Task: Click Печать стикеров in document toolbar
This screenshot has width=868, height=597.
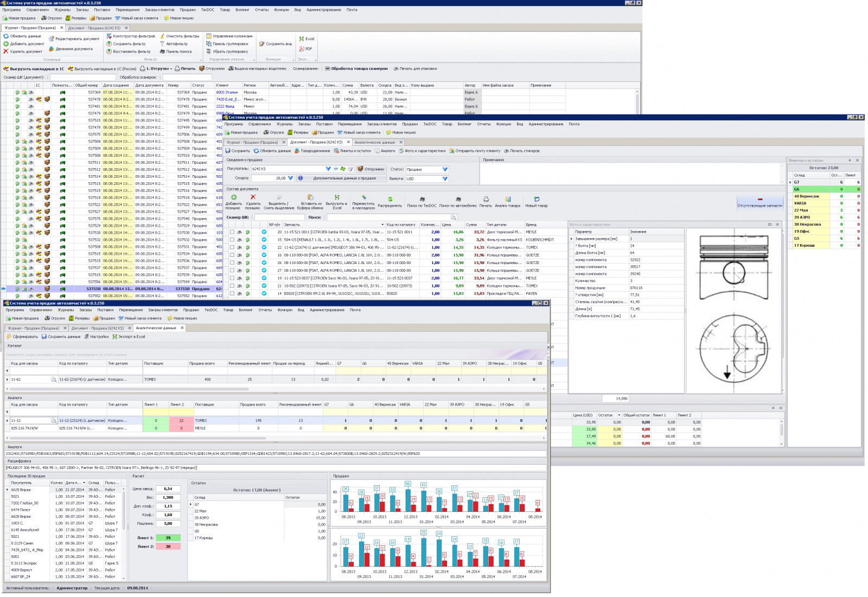Action: point(521,151)
